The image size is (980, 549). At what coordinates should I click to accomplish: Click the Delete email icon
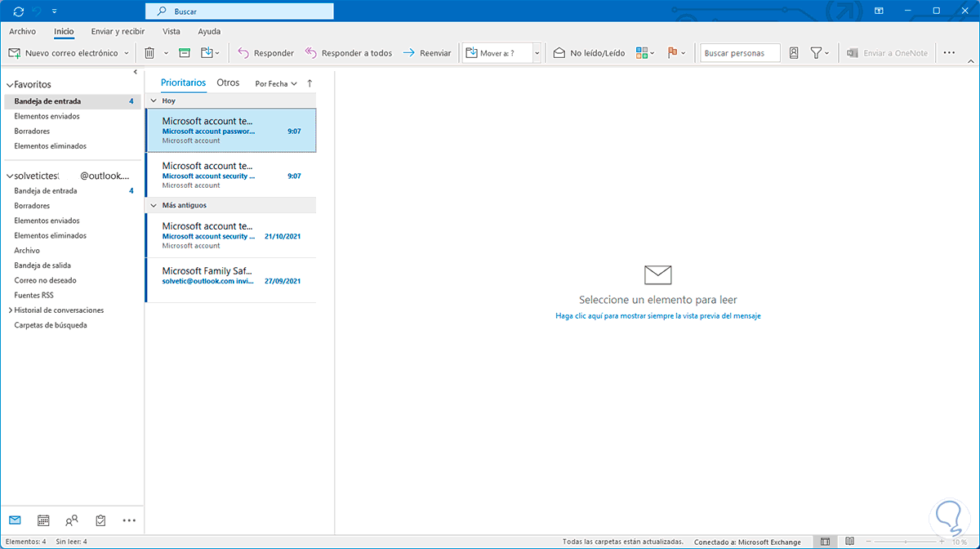point(151,51)
